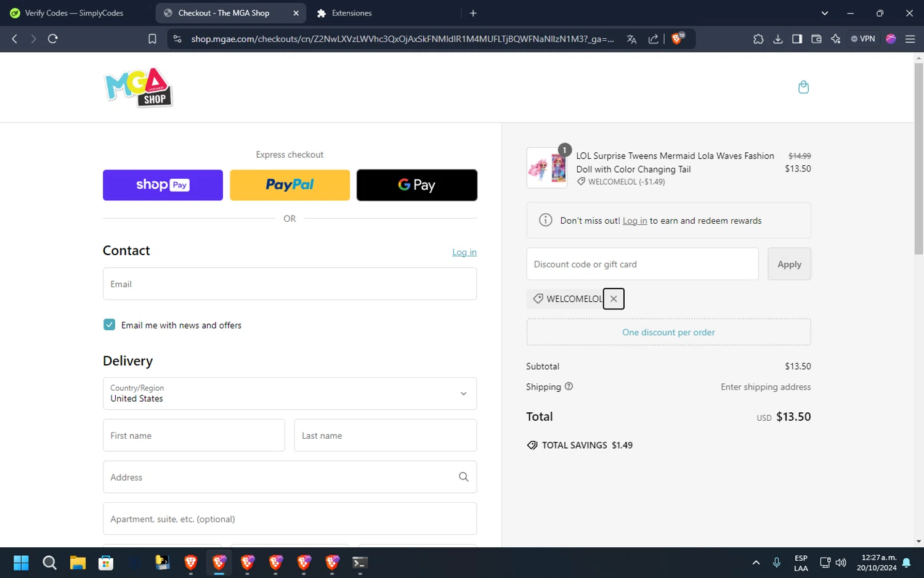The image size is (924, 578).
Task: Click the translate page icon
Action: click(631, 39)
